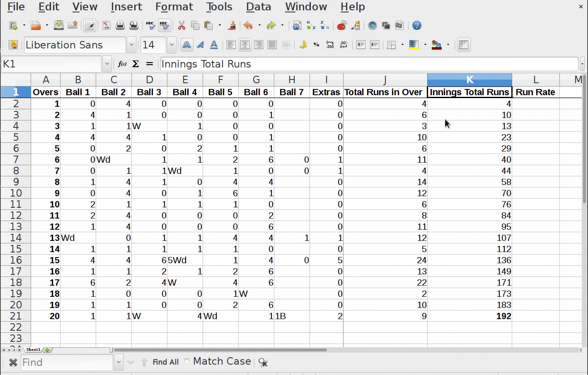Open the Data menu
This screenshot has height=375, width=588.
coord(259,7)
